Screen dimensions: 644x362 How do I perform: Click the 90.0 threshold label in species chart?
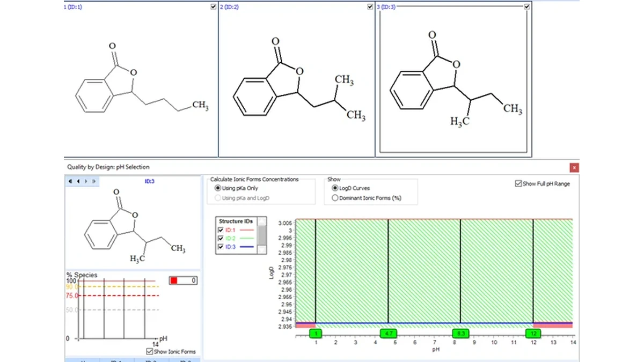click(72, 287)
